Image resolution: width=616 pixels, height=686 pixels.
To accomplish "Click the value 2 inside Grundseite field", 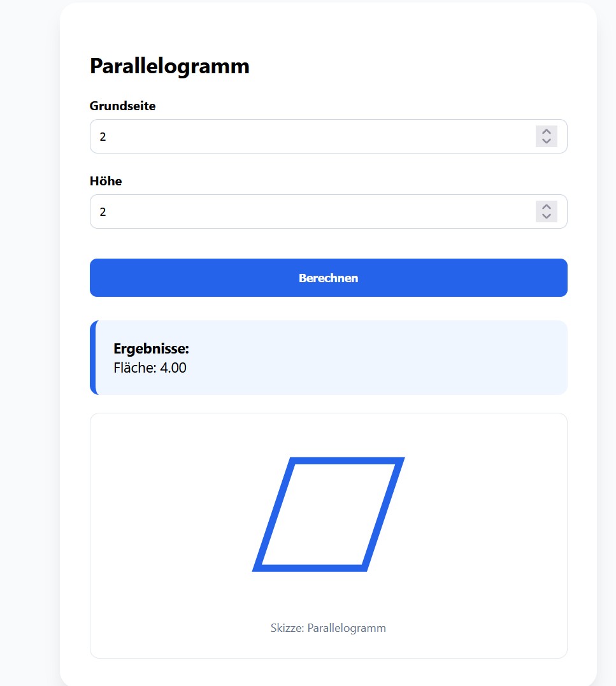I will (103, 137).
